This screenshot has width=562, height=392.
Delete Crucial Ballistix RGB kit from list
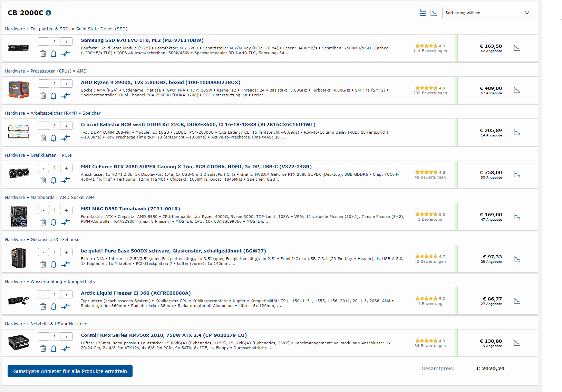43,138
